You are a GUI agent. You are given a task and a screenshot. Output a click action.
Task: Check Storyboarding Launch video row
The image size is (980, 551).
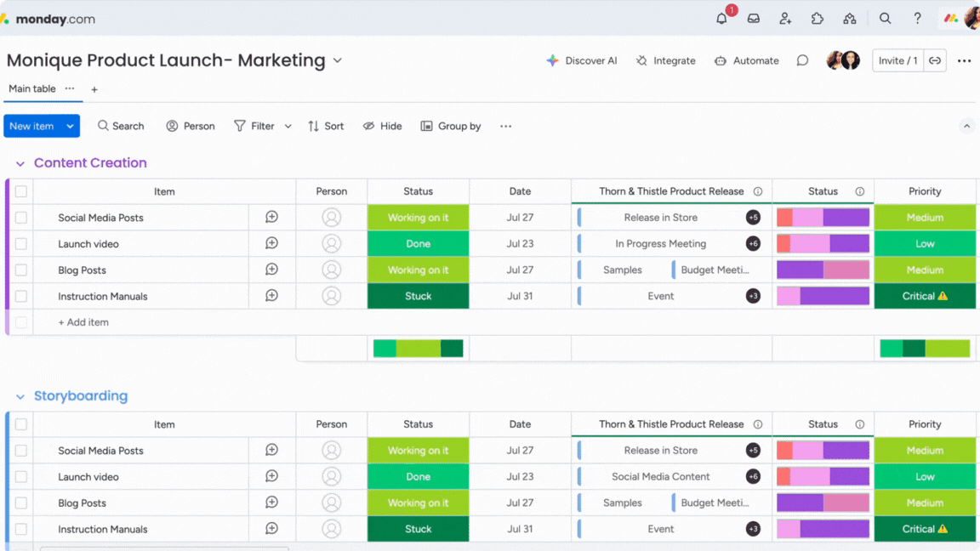[x=21, y=477]
